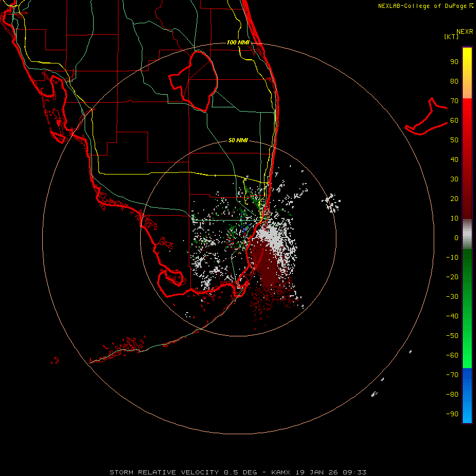Click the NEXLAB-College of DuPage watermark text
This screenshot has width=476, height=476.
[x=426, y=6]
